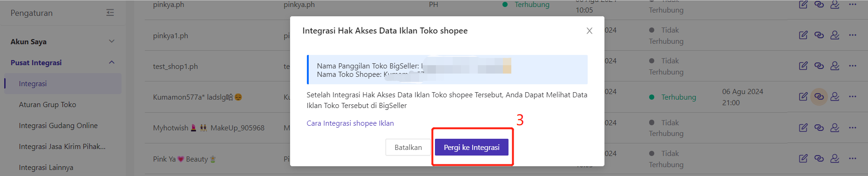Click link icon in Pink Ya Beauty row
Screen dimensions: 868x176
point(819,158)
